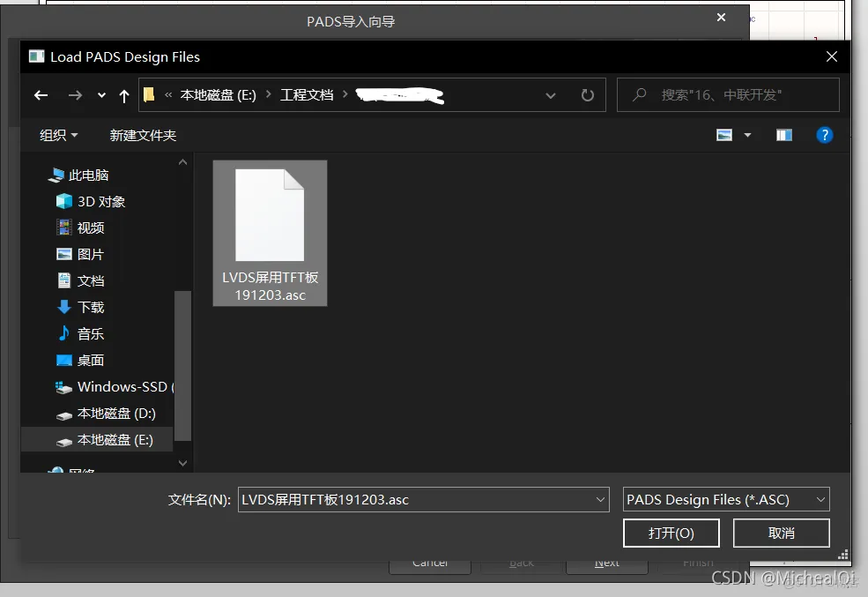
Task: Open the view options dropdown arrow
Action: tap(747, 135)
